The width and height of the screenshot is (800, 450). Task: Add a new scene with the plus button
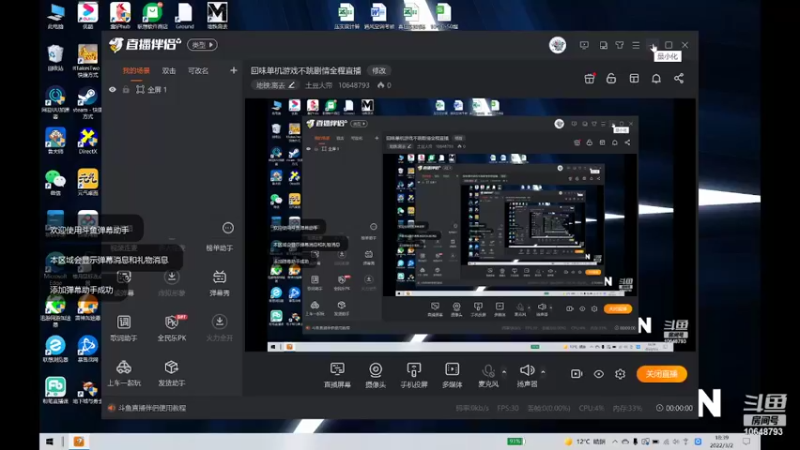click(x=234, y=70)
